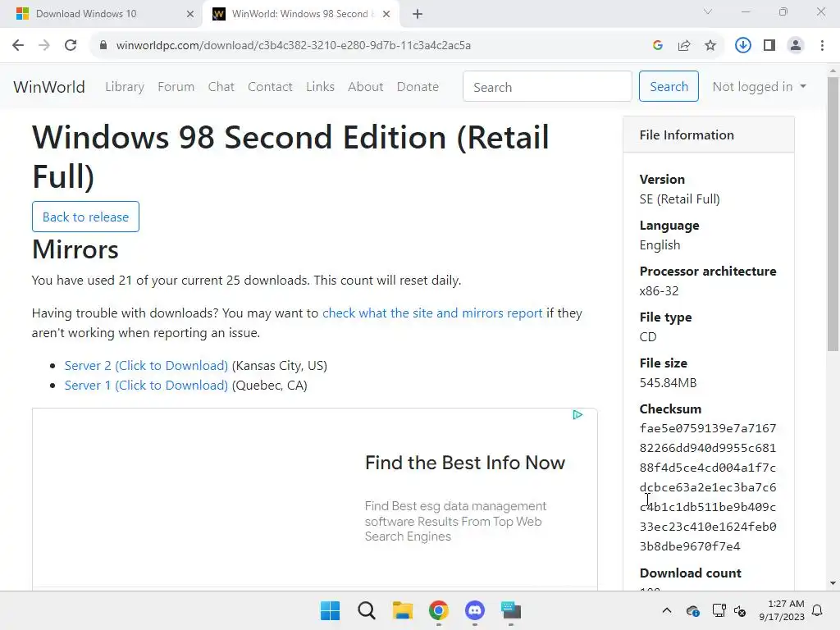Expand Not logged in dropdown

(759, 86)
